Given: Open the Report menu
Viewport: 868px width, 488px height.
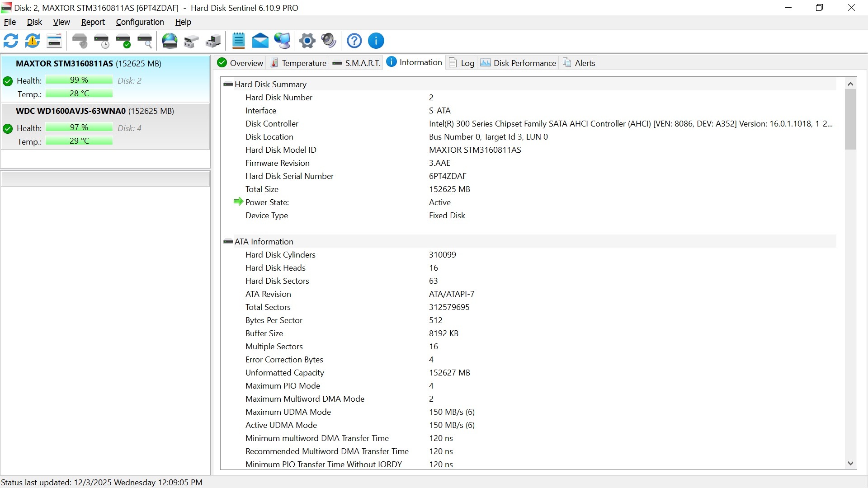Looking at the screenshot, I should tap(93, 22).
